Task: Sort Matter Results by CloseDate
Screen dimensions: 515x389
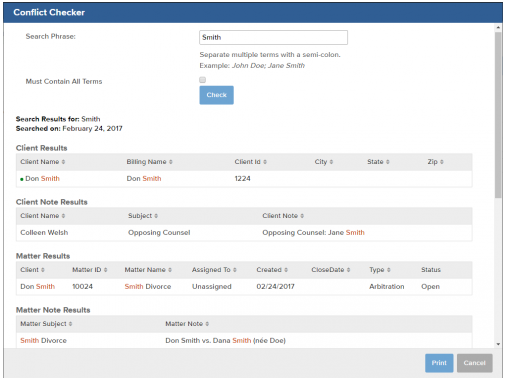Action: point(331,270)
